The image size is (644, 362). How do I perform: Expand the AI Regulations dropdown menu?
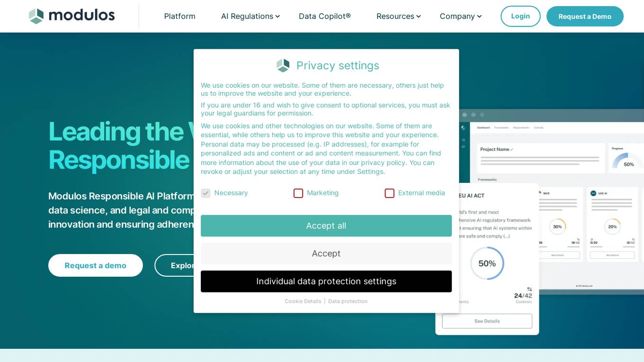tap(250, 17)
